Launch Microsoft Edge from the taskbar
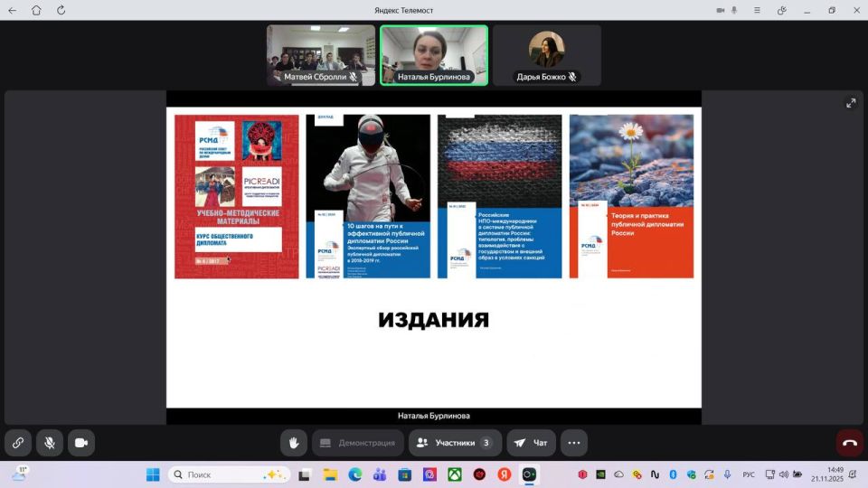 pyautogui.click(x=354, y=474)
